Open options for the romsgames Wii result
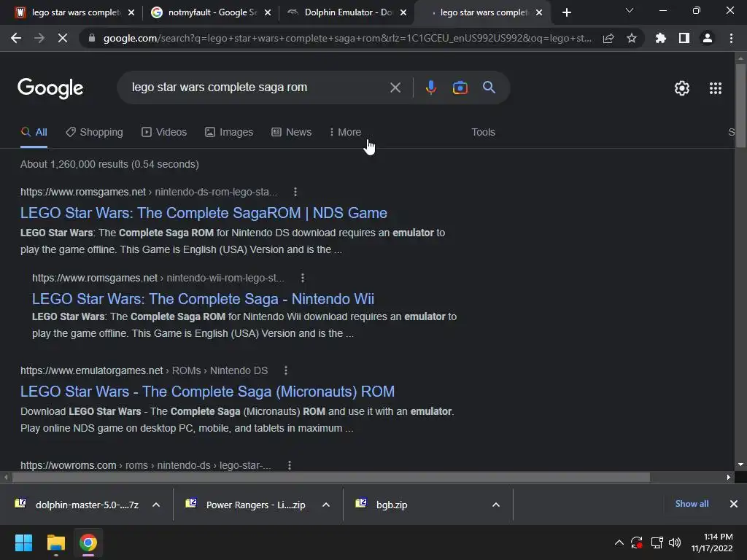The image size is (747, 560). (x=303, y=278)
